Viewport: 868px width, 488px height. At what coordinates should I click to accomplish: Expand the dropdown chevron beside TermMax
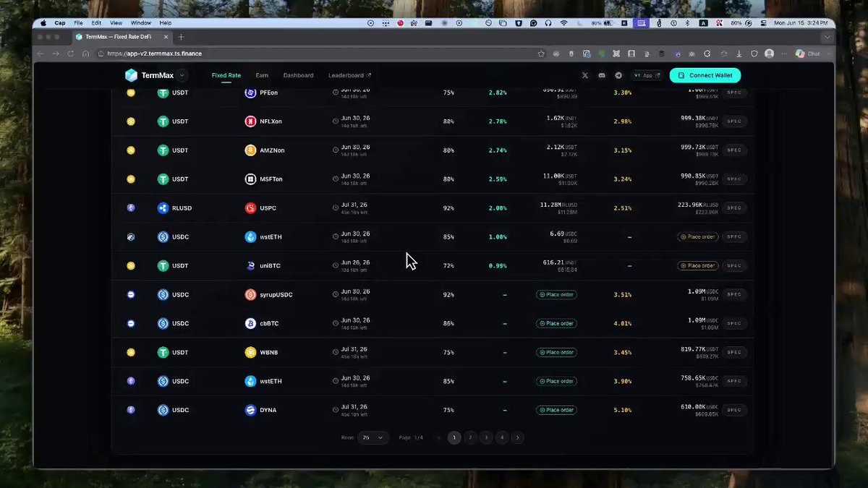(182, 75)
